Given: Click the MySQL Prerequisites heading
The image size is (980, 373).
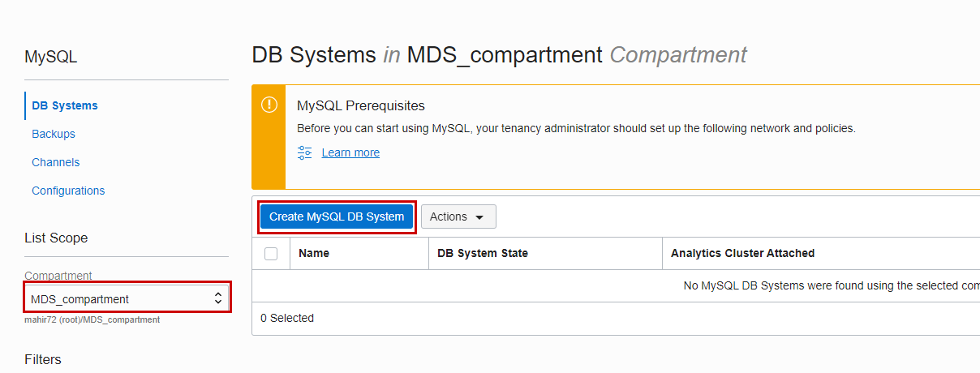Looking at the screenshot, I should tap(361, 105).
